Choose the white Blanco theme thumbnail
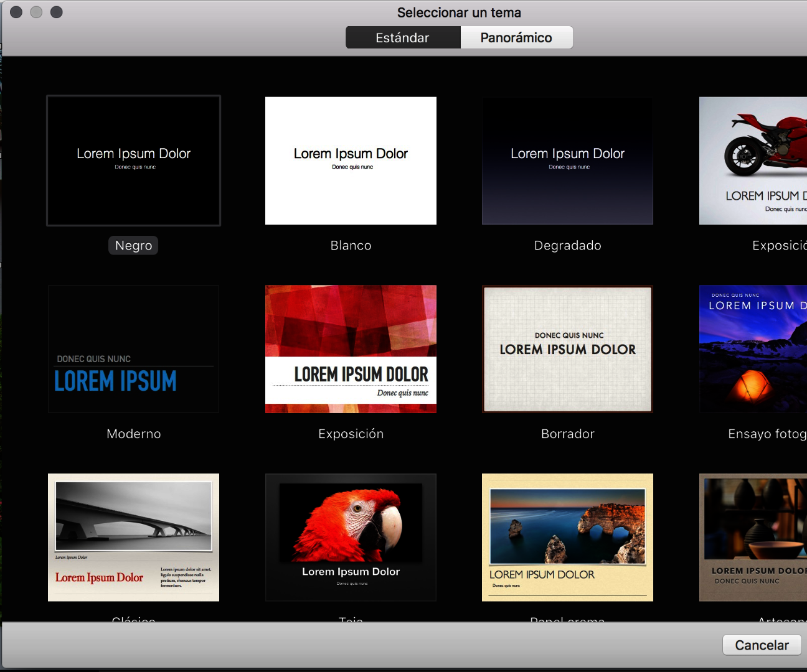807x672 pixels. pyautogui.click(x=351, y=161)
